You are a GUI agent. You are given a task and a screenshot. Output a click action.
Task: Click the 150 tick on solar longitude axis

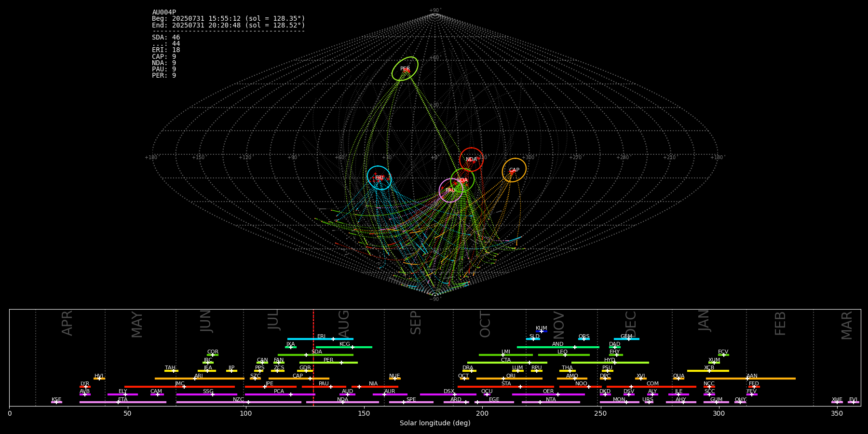[364, 413]
